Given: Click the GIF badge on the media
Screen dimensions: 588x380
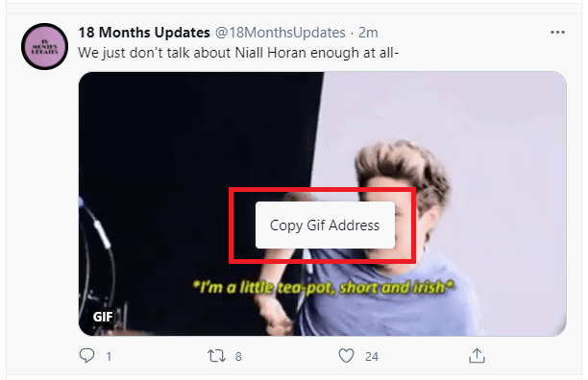Looking at the screenshot, I should (103, 317).
